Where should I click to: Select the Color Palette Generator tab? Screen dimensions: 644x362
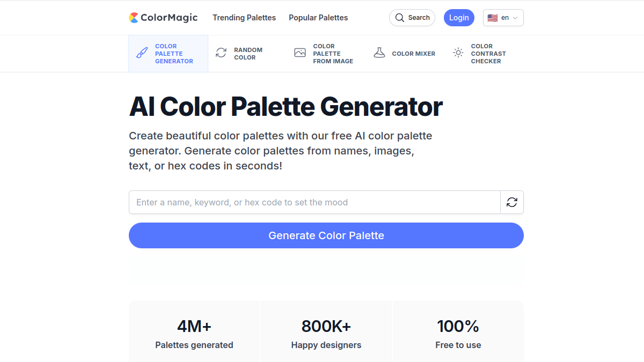(x=168, y=54)
